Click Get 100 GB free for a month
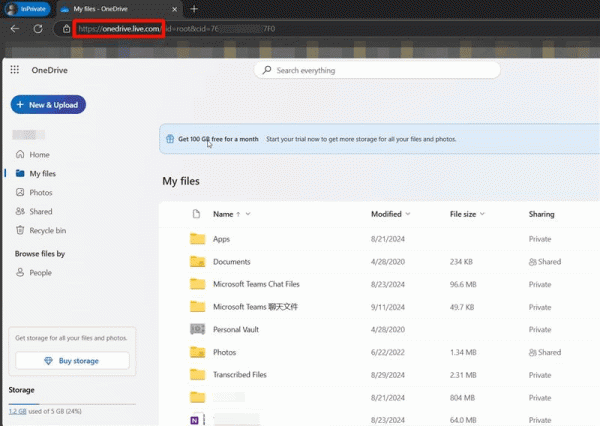This screenshot has width=600, height=426. pos(218,139)
